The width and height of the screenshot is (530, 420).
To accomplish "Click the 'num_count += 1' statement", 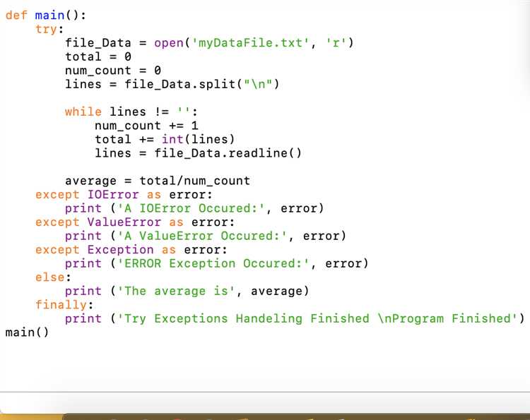I will coord(146,126).
